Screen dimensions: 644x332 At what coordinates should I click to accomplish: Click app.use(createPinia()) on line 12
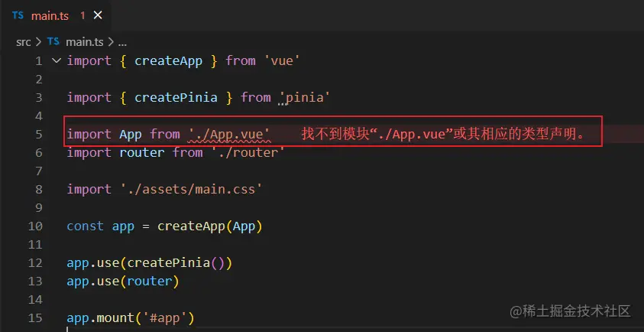point(150,263)
